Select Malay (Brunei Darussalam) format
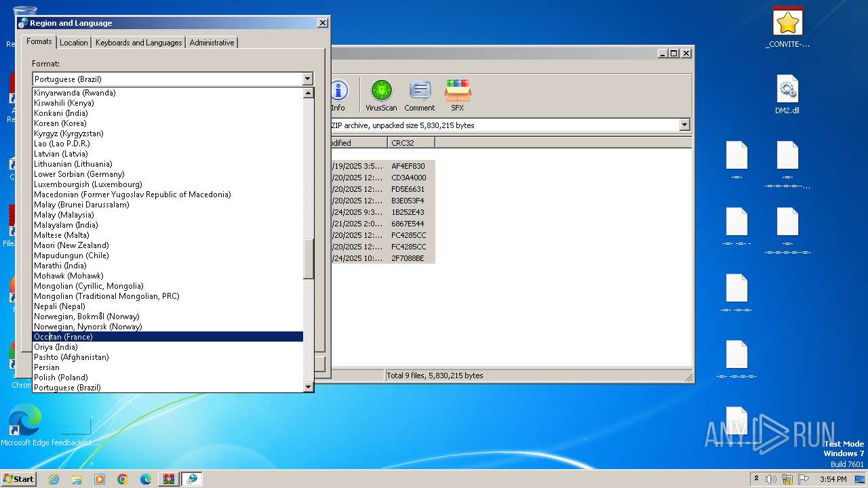868x488 pixels. (167, 205)
